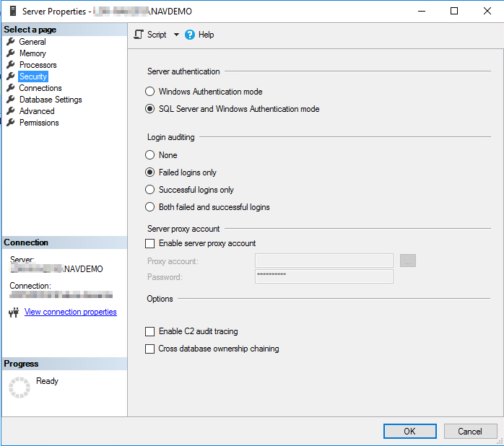Viewport: 504px width, 446px height.
Task: Click the wrench icon beside Database Settings
Action: click(x=11, y=100)
